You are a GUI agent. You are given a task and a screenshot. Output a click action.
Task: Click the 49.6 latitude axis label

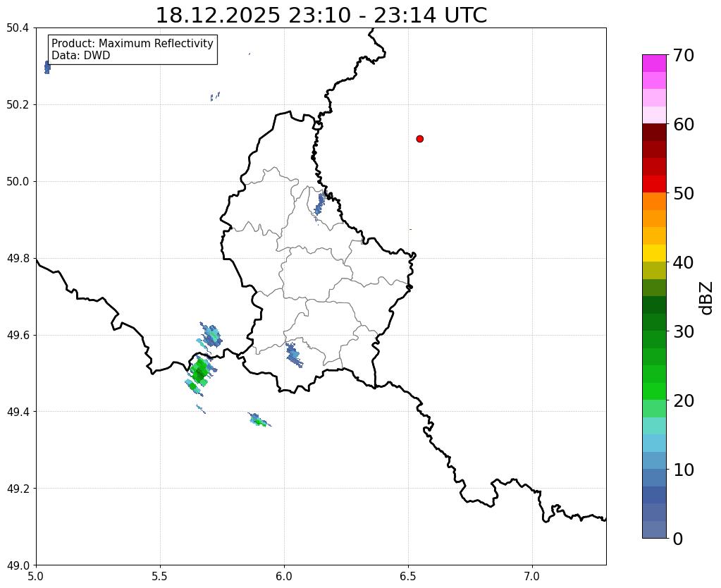18,335
